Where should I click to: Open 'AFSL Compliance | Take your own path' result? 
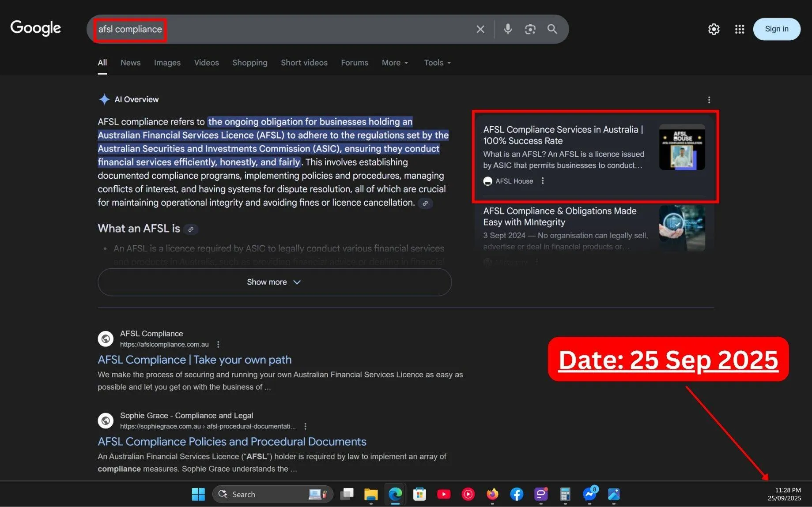point(194,360)
